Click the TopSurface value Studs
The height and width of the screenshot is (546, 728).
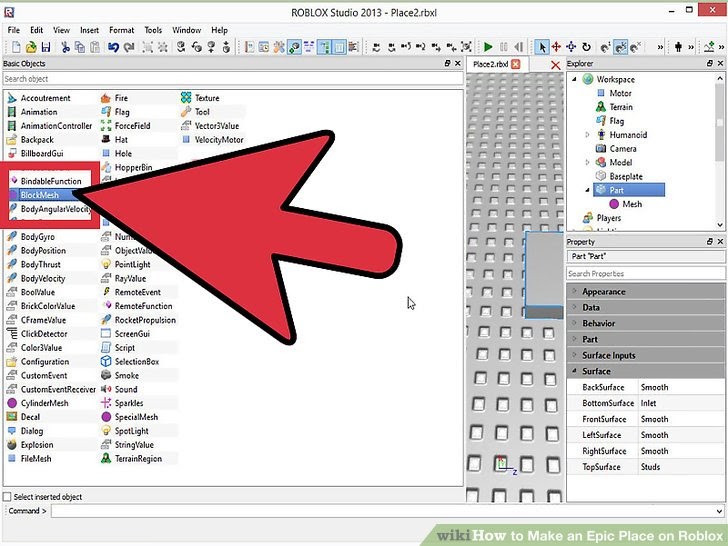pyautogui.click(x=650, y=467)
